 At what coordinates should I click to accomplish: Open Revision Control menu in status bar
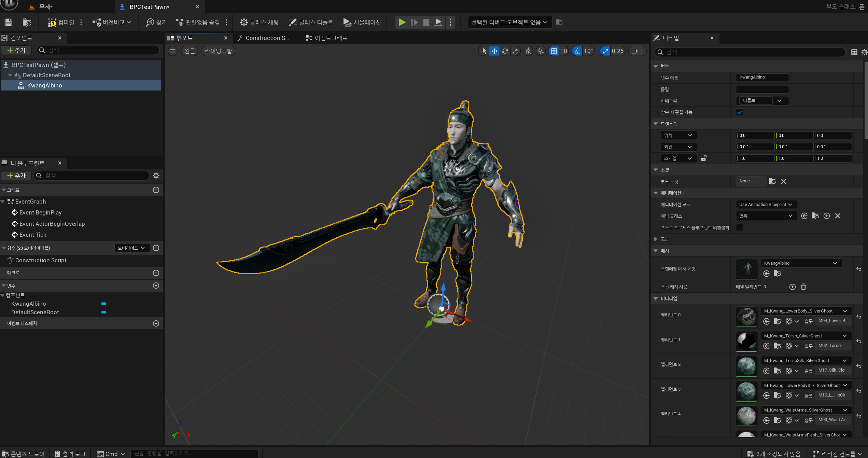(837, 454)
